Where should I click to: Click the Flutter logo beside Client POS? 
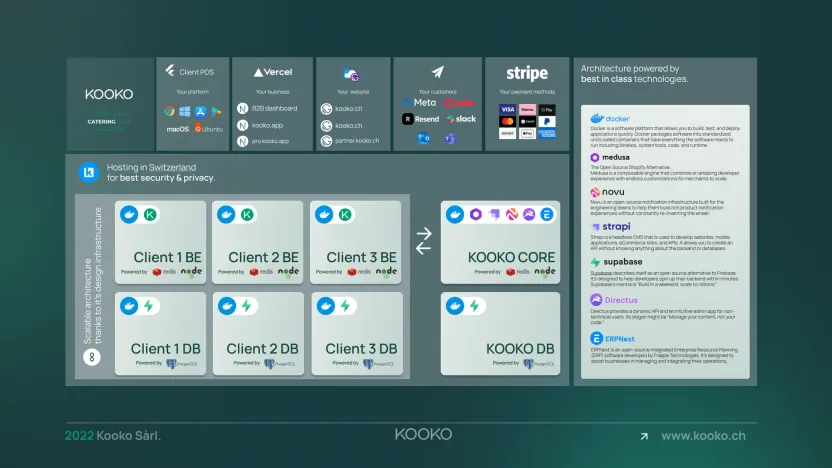coord(170,71)
